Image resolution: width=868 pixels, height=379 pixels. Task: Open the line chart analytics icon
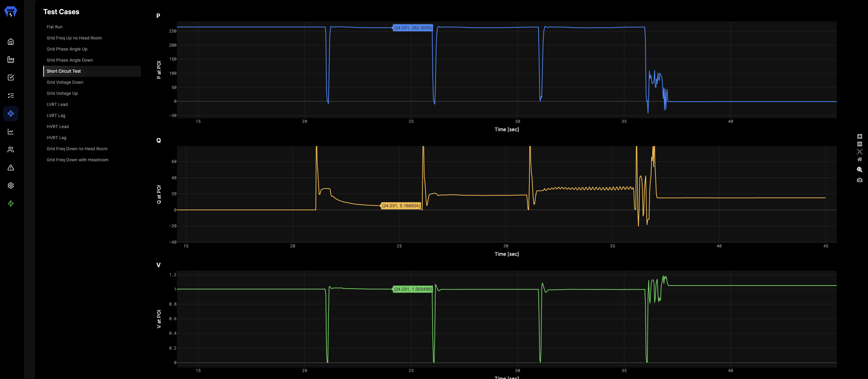click(x=11, y=132)
